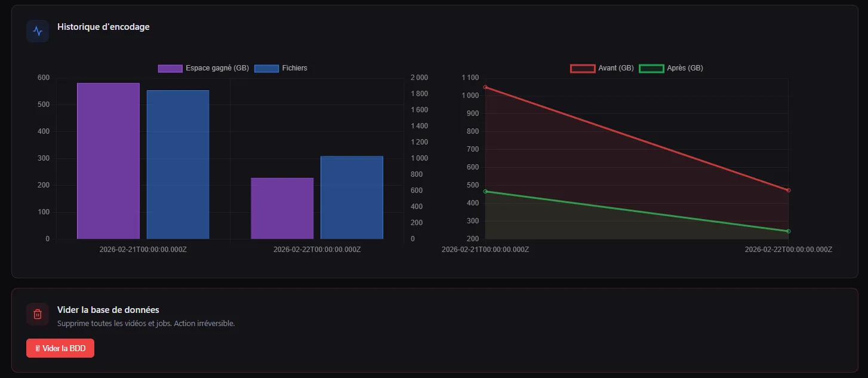
Task: Click the Fichiers legend label
Action: point(295,68)
